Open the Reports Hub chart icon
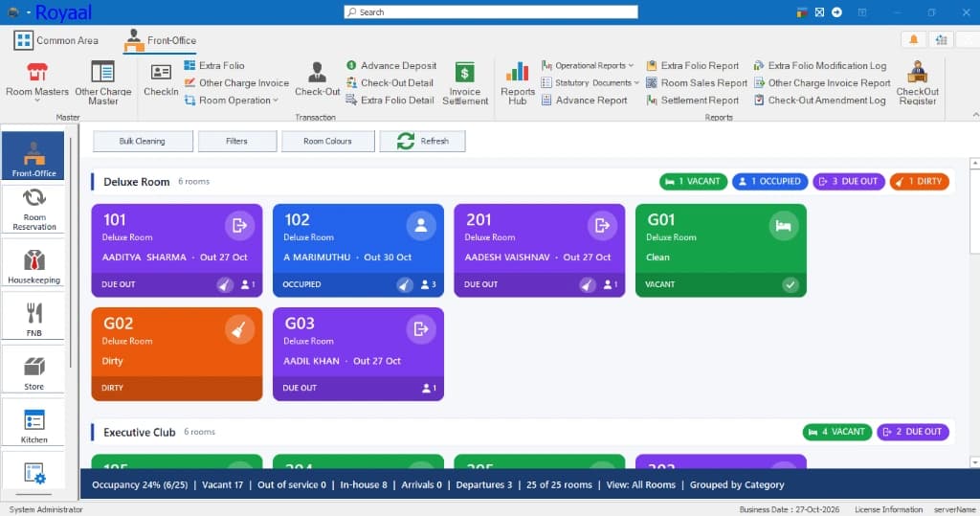The width and height of the screenshot is (980, 516). click(518, 71)
